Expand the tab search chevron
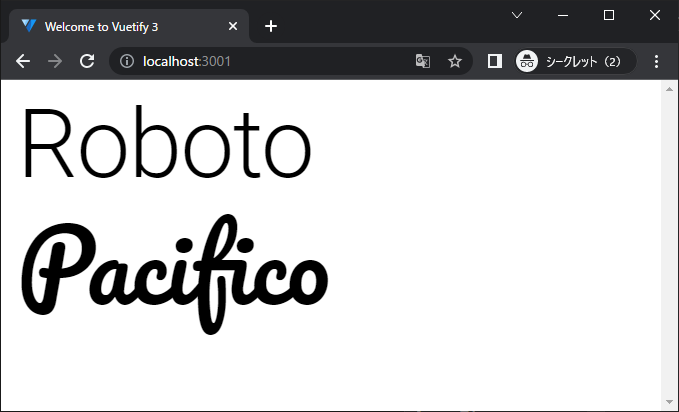 coord(517,15)
